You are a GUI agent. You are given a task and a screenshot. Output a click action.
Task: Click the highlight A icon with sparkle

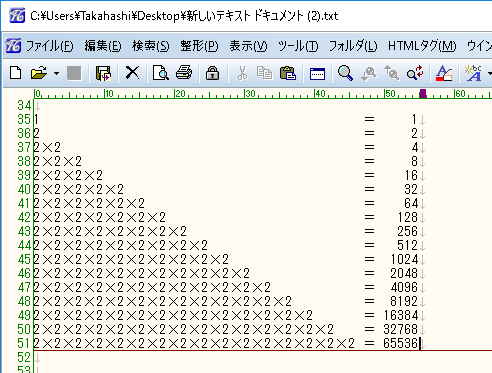(x=473, y=73)
